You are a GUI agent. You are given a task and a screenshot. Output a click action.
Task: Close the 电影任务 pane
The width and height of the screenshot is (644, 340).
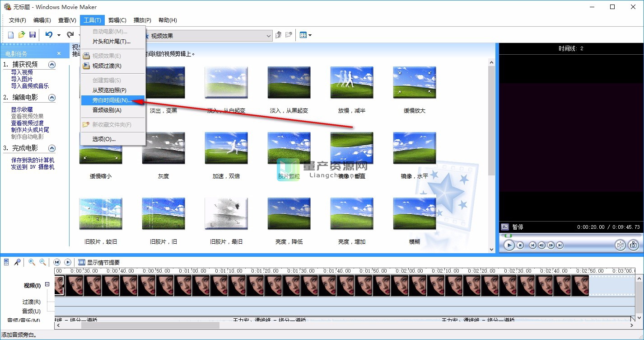(59, 53)
